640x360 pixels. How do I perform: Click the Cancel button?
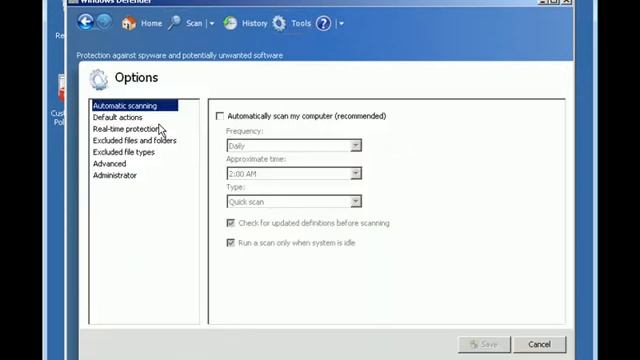point(540,344)
